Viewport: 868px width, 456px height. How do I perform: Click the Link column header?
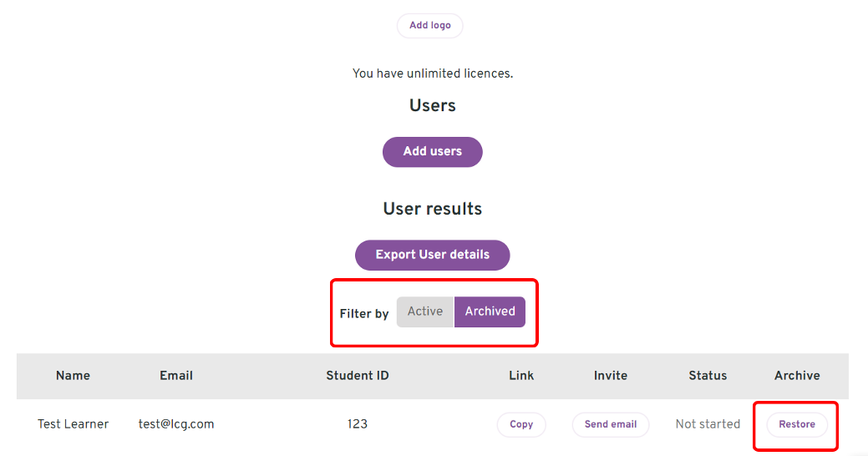coord(521,376)
